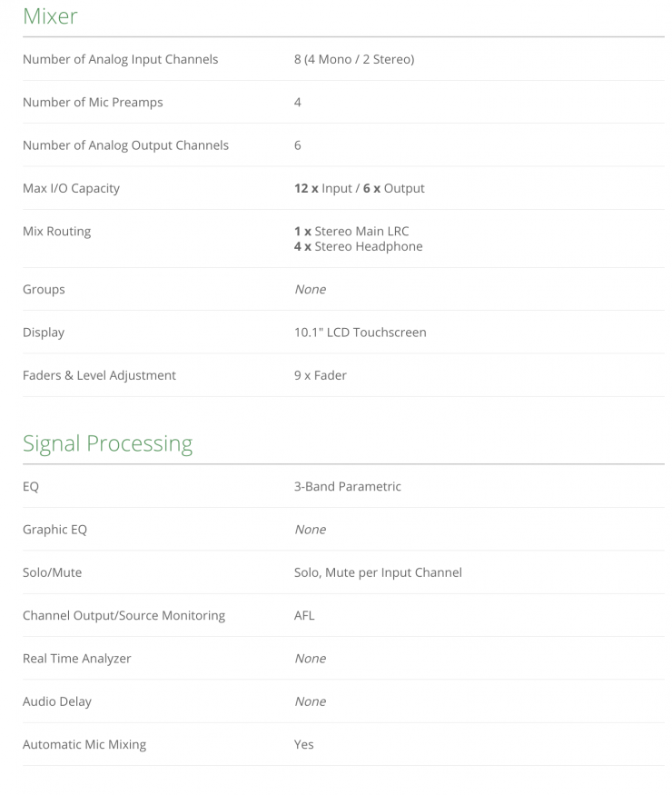The height and width of the screenshot is (795, 672).
Task: Click the "8 (4 Mono / 2 Stereo)" value
Action: point(353,60)
